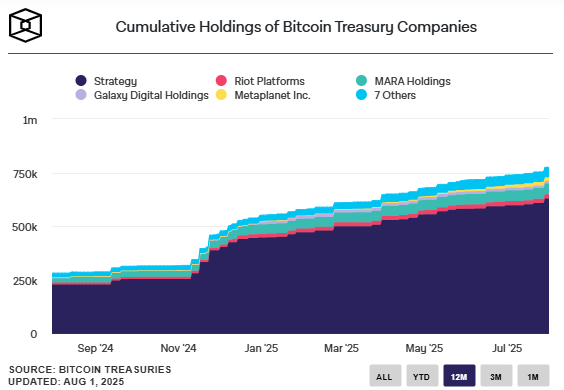
Task: Click the Nov '24 axis label
Action: coord(178,348)
